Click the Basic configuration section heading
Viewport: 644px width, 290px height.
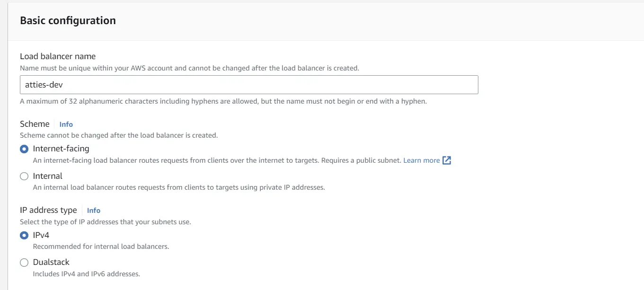point(68,21)
